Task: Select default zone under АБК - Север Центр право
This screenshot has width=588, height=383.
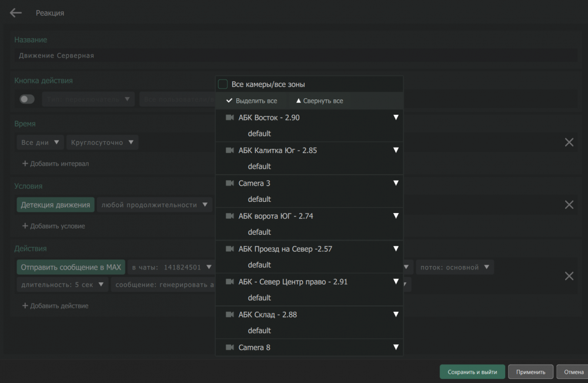Action: coord(259,298)
